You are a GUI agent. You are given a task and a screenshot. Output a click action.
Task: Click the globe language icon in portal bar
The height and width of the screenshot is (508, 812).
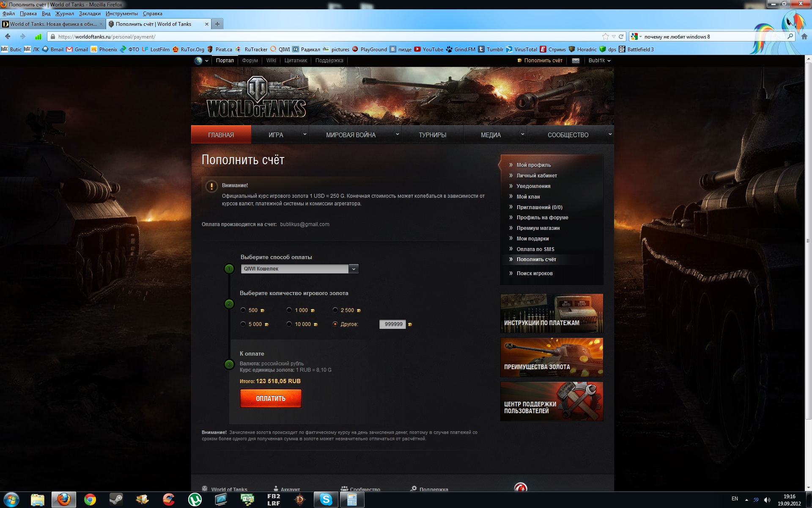[x=198, y=61]
